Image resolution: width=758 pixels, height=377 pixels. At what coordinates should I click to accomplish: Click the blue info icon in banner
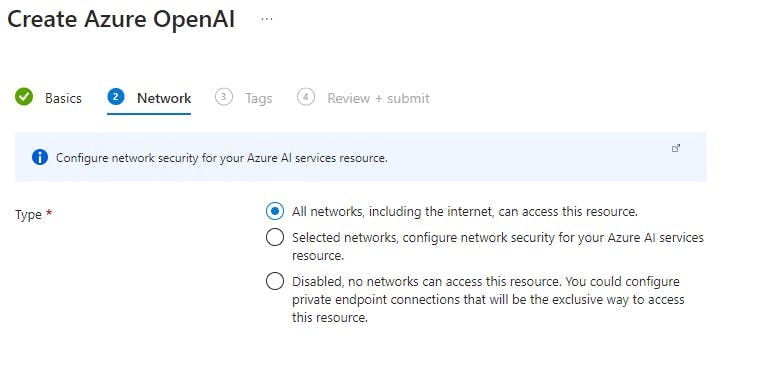tap(40, 157)
